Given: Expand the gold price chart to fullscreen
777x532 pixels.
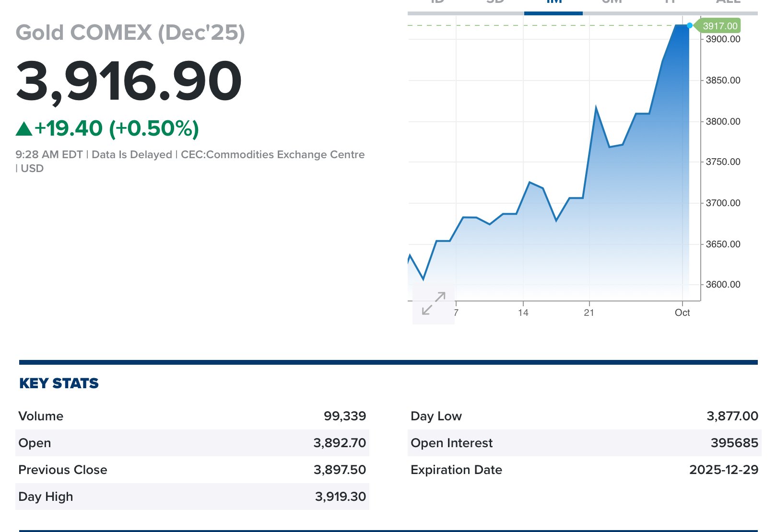Looking at the screenshot, I should click(434, 303).
